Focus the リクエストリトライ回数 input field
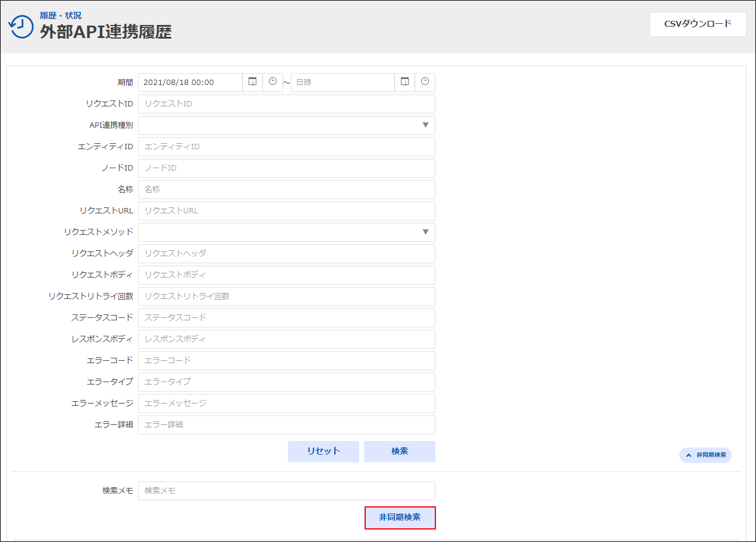 pos(287,297)
